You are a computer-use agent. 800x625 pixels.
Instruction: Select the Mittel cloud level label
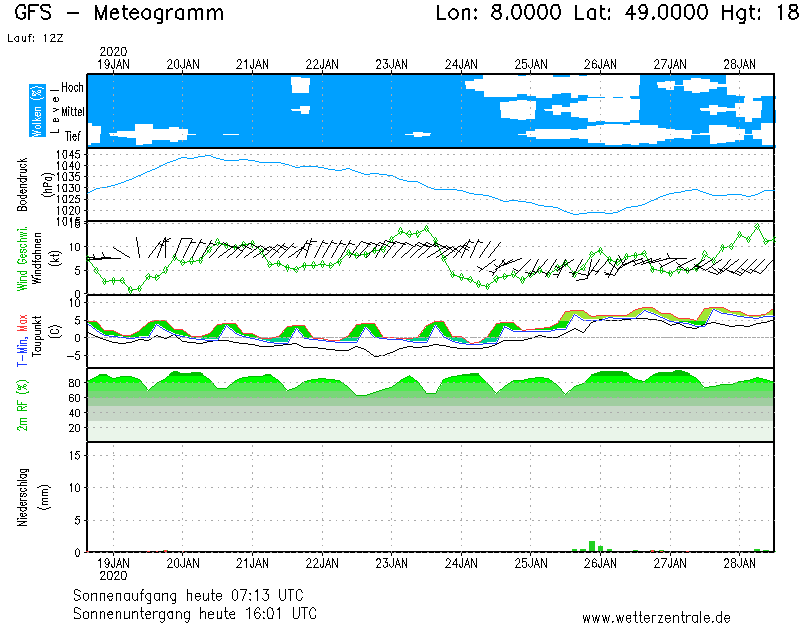72,112
